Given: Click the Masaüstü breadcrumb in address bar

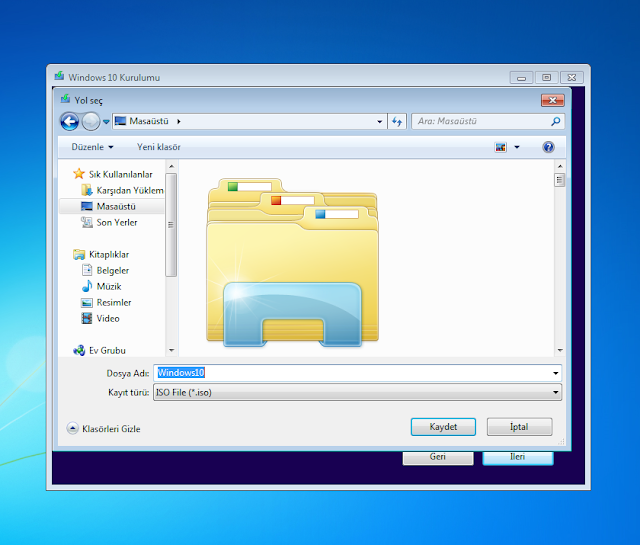Looking at the screenshot, I should [x=149, y=121].
